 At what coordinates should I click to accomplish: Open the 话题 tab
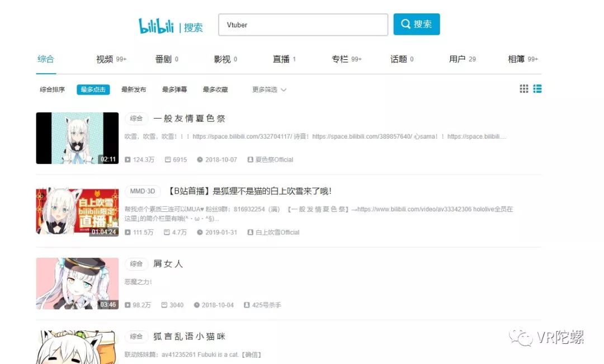pyautogui.click(x=402, y=59)
